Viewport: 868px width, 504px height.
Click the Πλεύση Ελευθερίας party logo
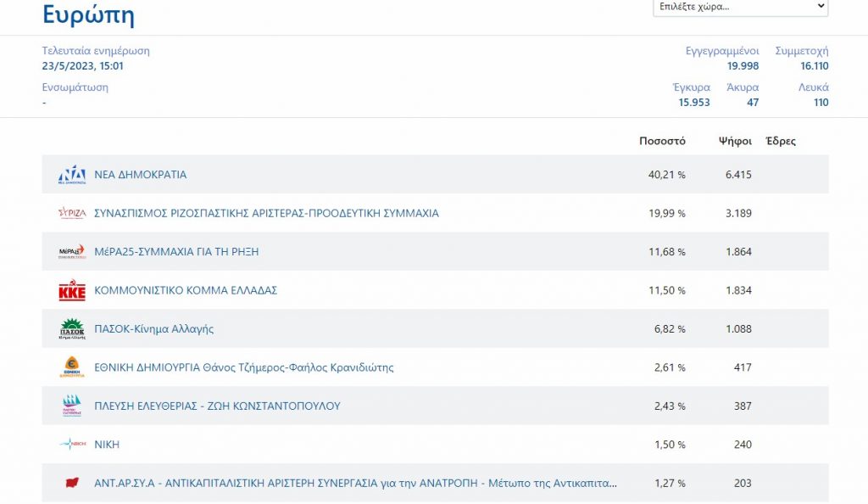(x=72, y=406)
